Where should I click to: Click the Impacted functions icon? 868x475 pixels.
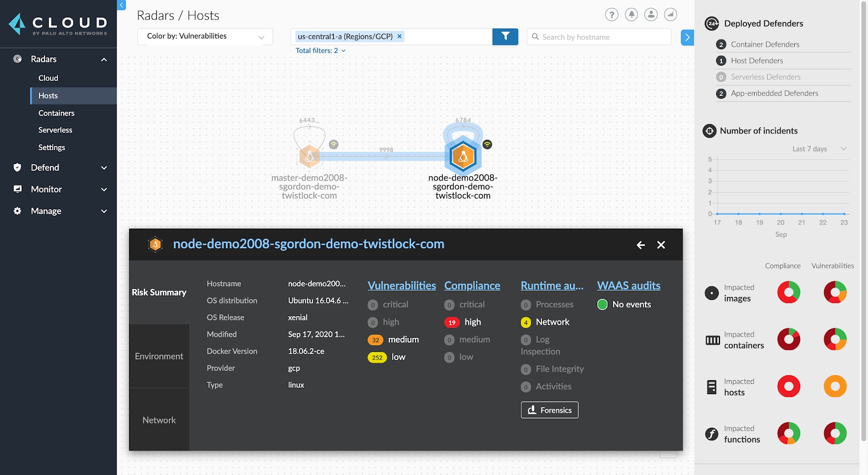[x=712, y=434]
